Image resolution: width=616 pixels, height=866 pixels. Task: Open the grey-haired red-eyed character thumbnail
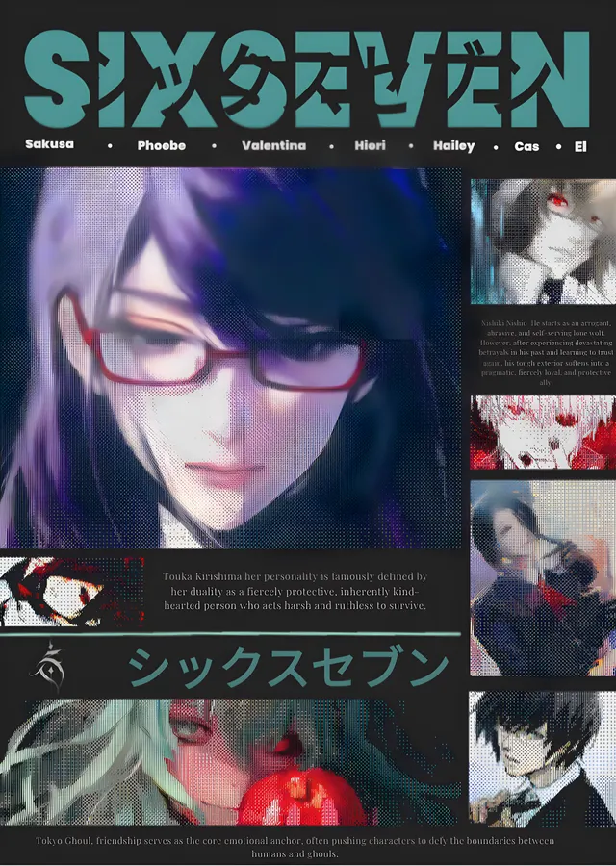pos(543,241)
